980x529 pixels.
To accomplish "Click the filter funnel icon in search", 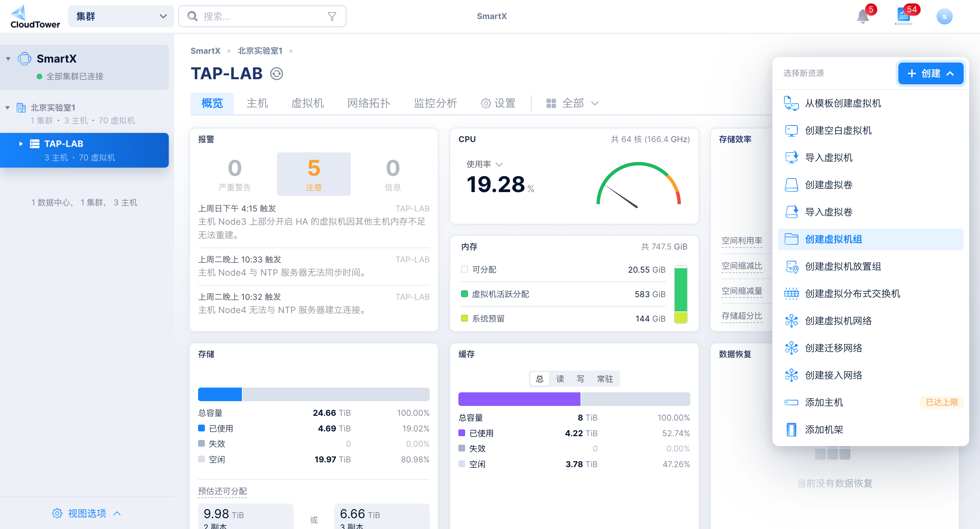I will click(332, 16).
